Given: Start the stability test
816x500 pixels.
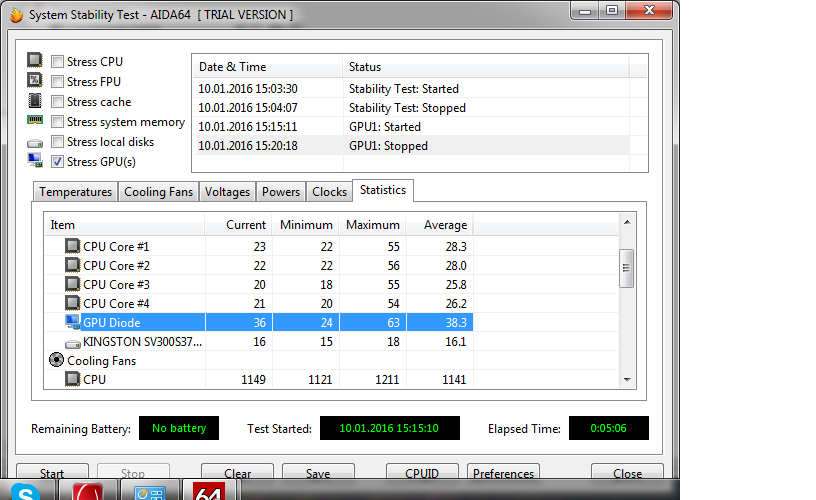Looking at the screenshot, I should tap(52, 472).
